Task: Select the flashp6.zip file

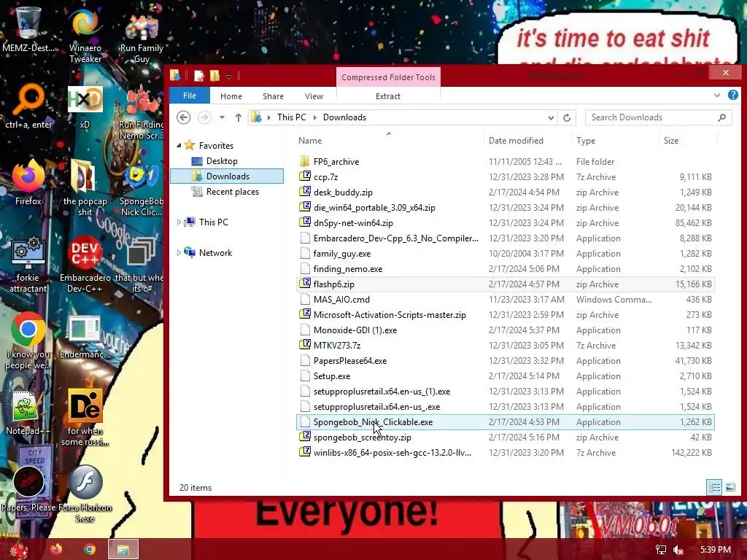Action: (x=505, y=284)
